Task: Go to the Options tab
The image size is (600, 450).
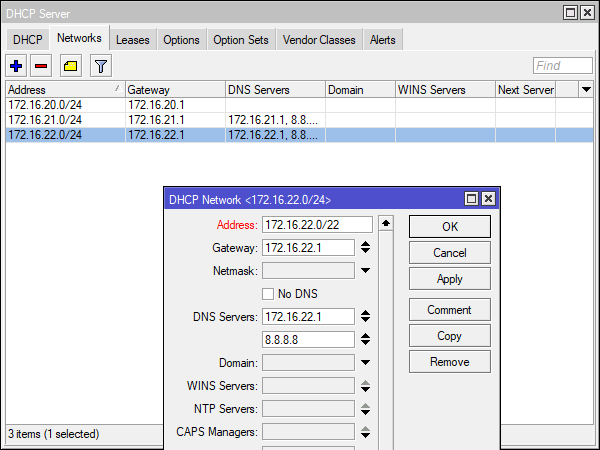Action: [181, 40]
